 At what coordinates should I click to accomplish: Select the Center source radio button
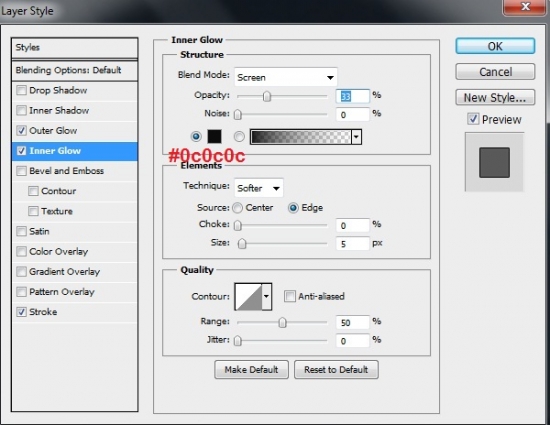237,208
